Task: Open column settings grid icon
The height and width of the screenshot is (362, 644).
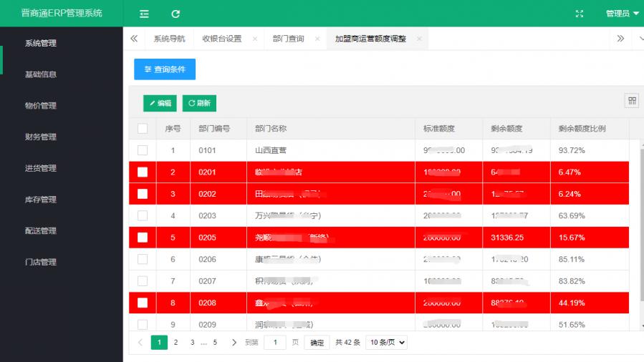Action: click(633, 101)
